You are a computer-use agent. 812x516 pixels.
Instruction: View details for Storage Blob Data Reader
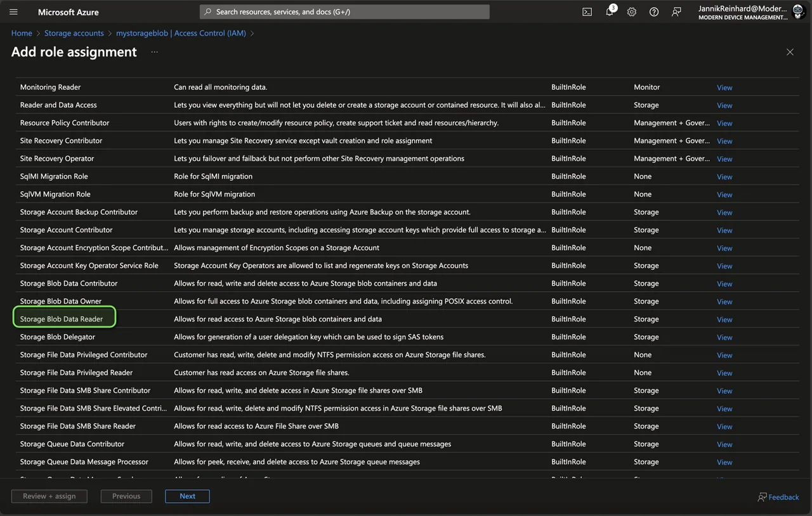coord(724,319)
